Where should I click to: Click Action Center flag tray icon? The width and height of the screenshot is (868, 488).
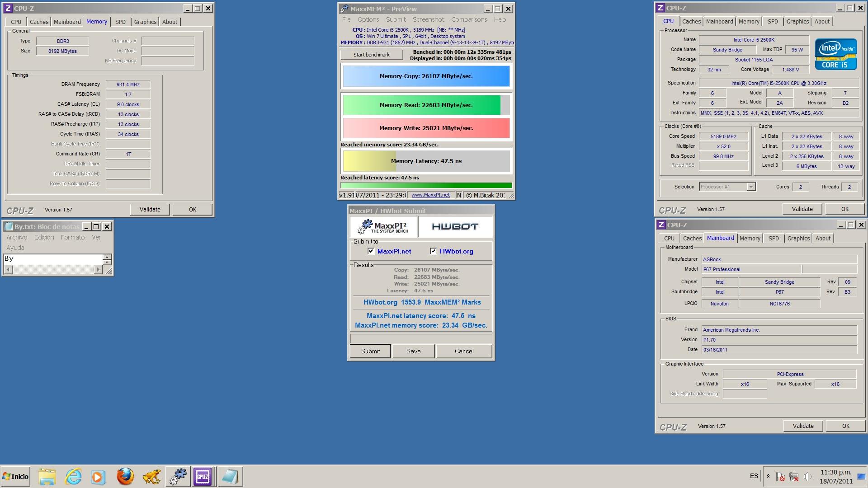[780, 477]
